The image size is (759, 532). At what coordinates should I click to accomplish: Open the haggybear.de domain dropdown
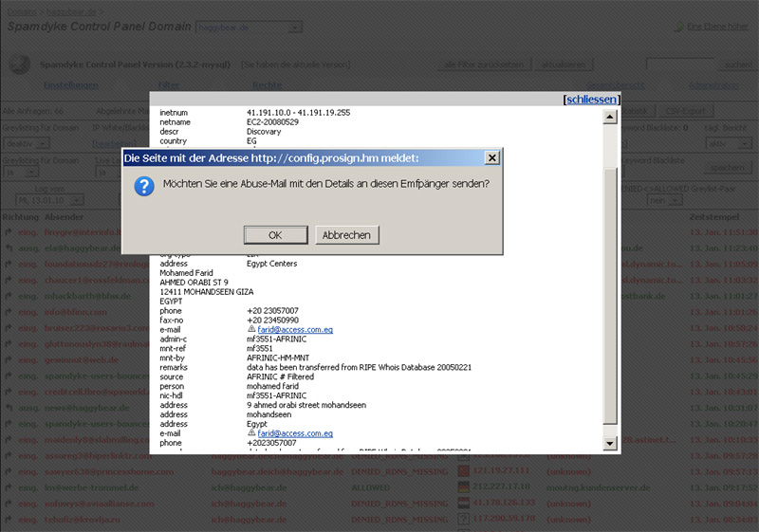[x=250, y=28]
